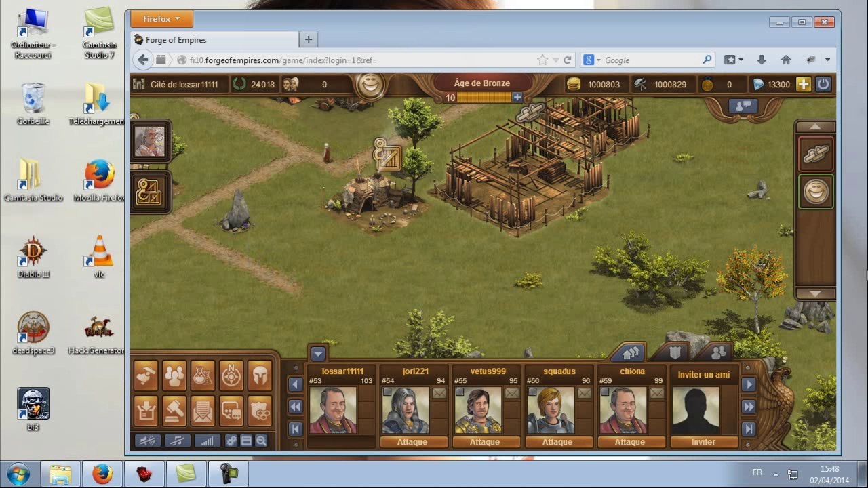Tick the checkbox on squadus's card
868x488 pixels.
532,392
